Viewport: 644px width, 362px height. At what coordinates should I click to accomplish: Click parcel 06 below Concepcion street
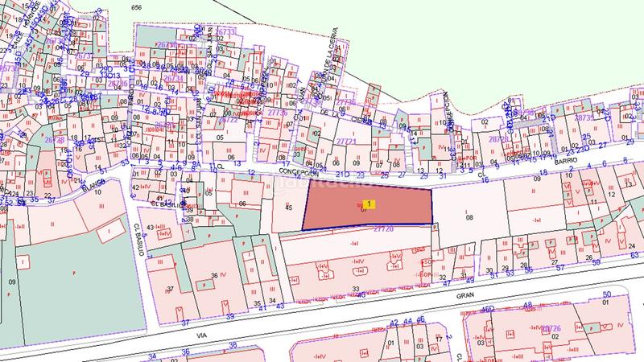pos(242,204)
